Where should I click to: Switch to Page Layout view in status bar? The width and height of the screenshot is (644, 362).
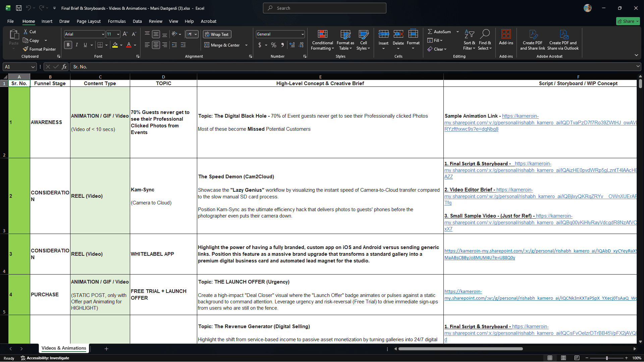tap(563, 358)
